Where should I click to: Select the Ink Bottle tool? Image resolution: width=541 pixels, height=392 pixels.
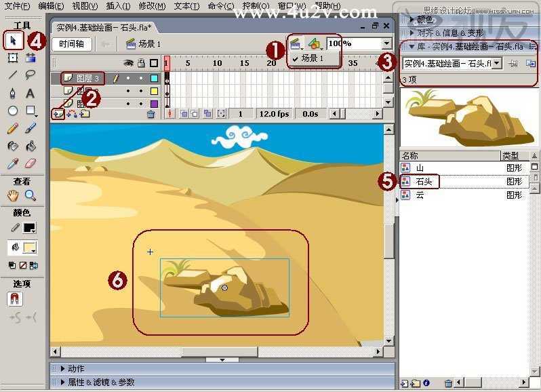(x=13, y=146)
